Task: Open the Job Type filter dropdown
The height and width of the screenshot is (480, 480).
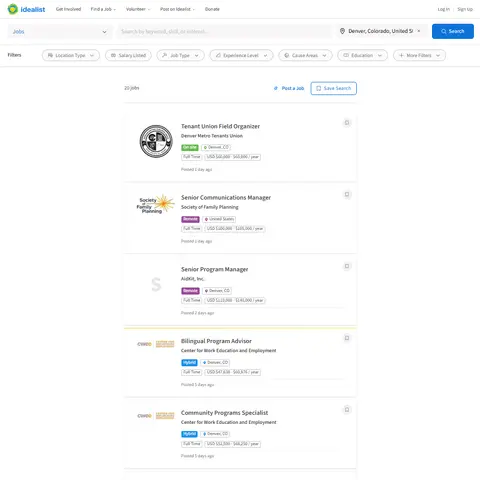Action: pos(180,55)
